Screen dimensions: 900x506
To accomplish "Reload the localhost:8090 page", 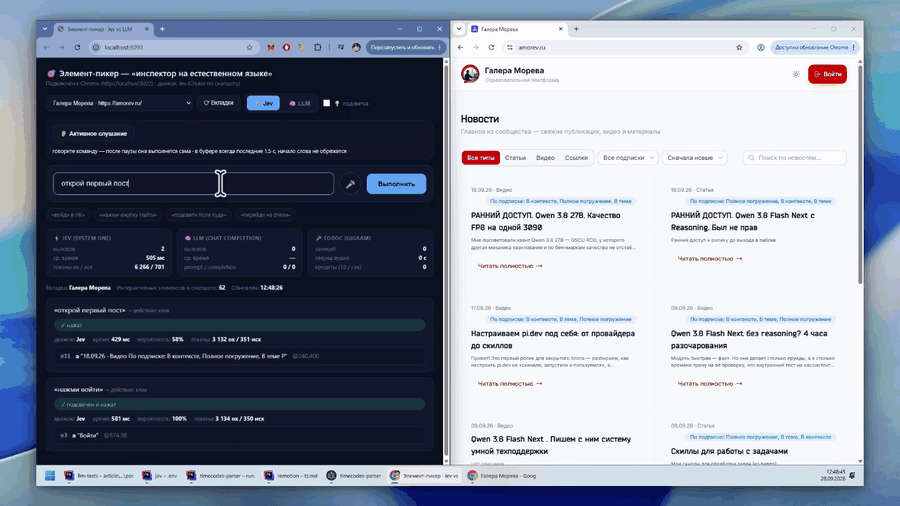I will click(77, 48).
